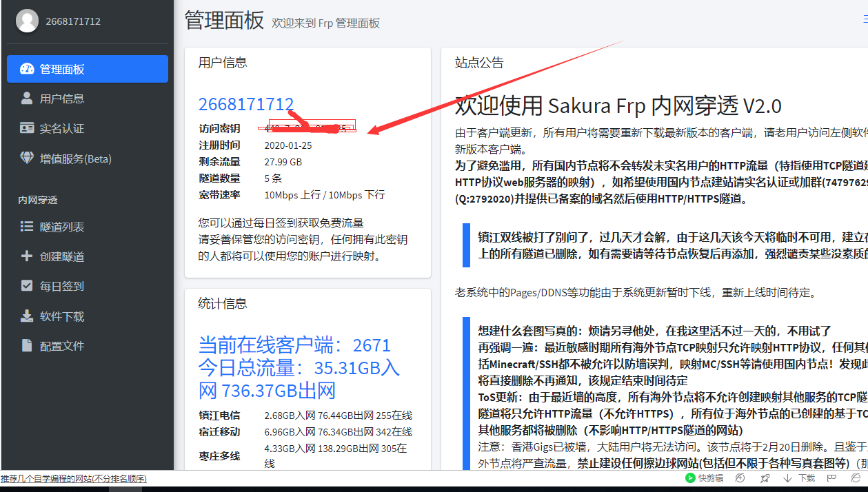Click the 老系统中的Pages/DDNS announcement line
The height and width of the screenshot is (492, 868).
[x=636, y=292]
